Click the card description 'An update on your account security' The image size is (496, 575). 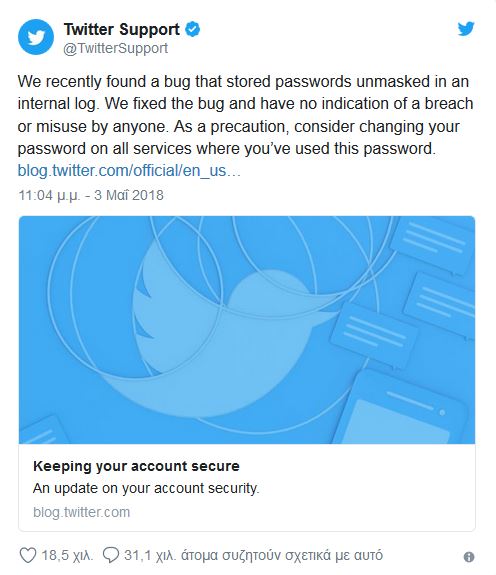[x=146, y=488]
